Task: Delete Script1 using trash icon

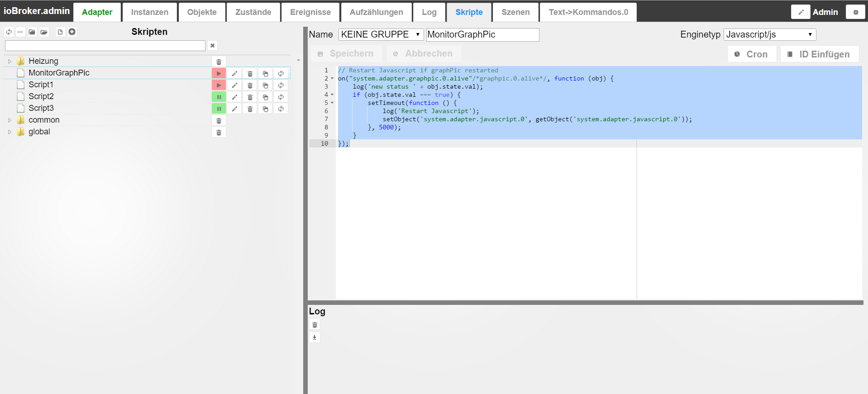Action: [250, 85]
